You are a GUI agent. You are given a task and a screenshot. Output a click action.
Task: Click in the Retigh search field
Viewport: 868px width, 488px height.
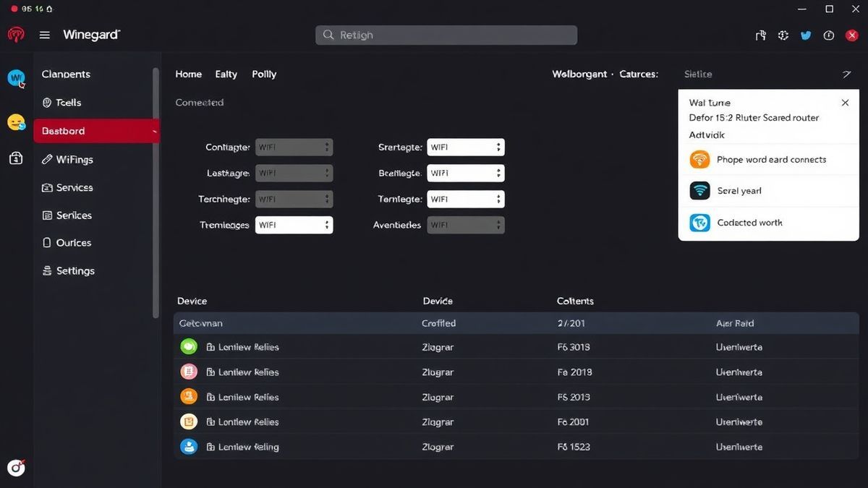pyautogui.click(x=446, y=35)
